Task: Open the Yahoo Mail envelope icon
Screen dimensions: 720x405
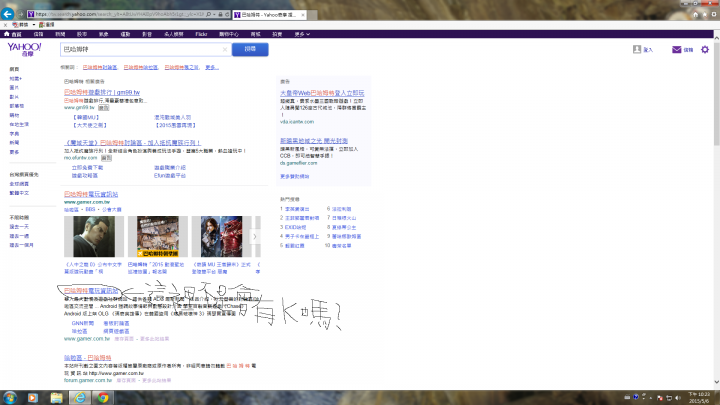Action: pos(676,49)
